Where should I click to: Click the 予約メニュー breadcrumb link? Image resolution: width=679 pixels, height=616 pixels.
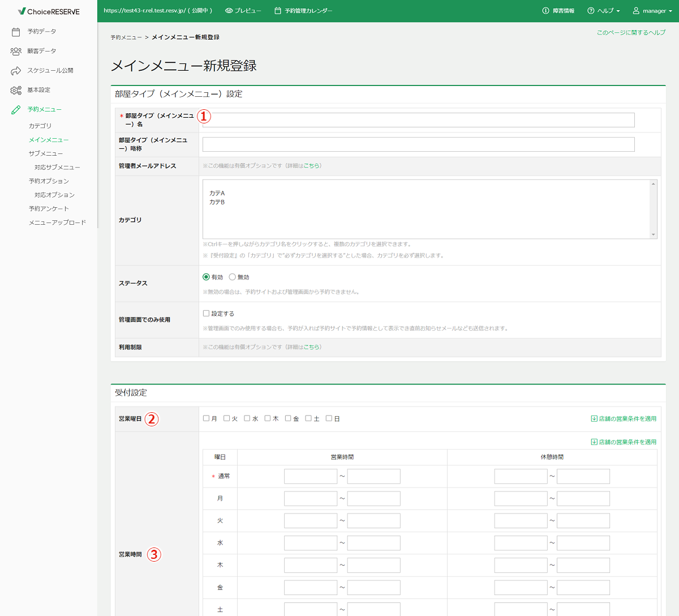(x=126, y=37)
